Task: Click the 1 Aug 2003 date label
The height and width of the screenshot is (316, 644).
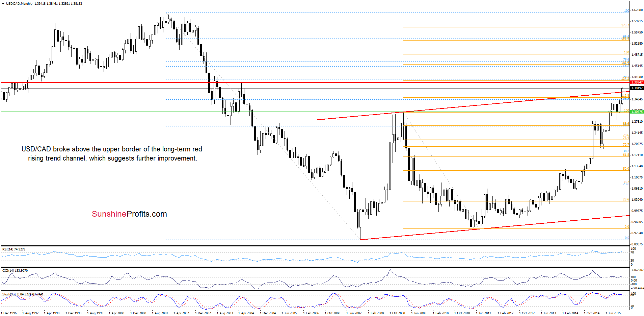Action: click(225, 313)
